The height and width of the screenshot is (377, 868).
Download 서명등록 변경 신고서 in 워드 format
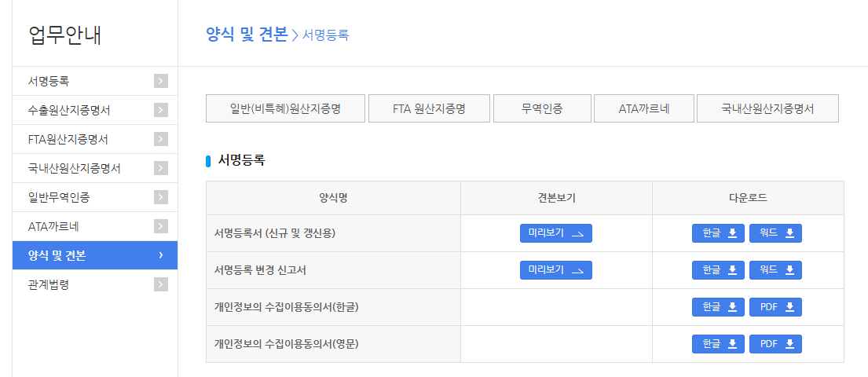click(x=775, y=270)
